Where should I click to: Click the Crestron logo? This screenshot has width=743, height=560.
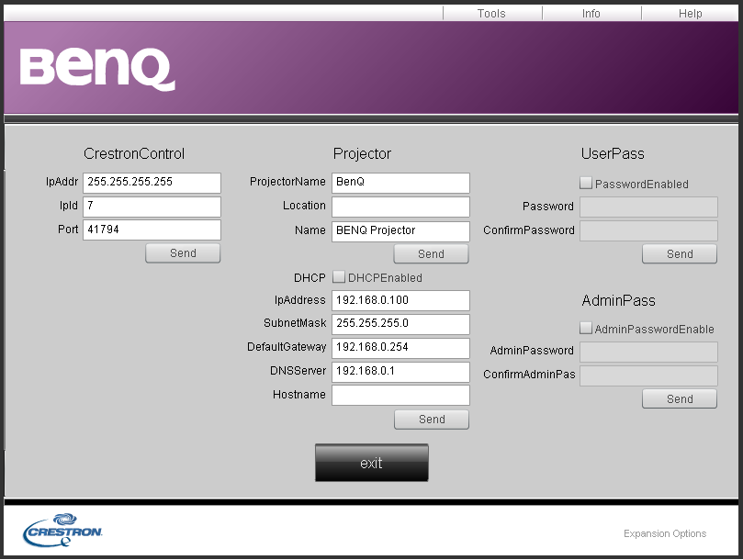point(62,530)
